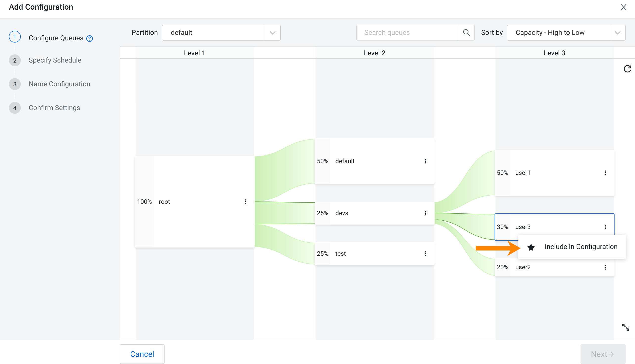Viewport: 635px width, 364px height.
Task: Go to Name Configuration step
Action: pyautogui.click(x=59, y=84)
